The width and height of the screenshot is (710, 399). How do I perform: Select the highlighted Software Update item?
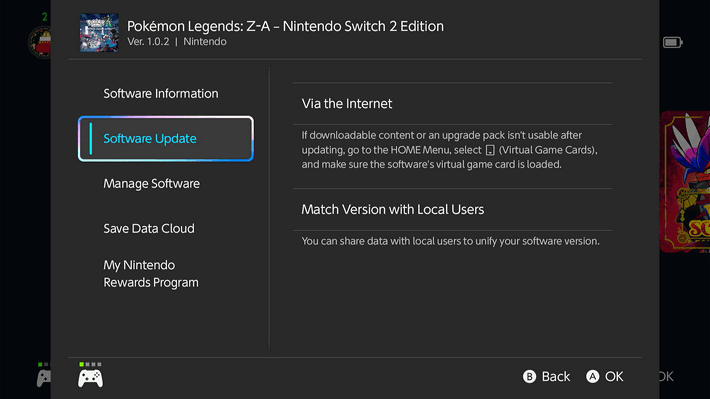coord(166,139)
